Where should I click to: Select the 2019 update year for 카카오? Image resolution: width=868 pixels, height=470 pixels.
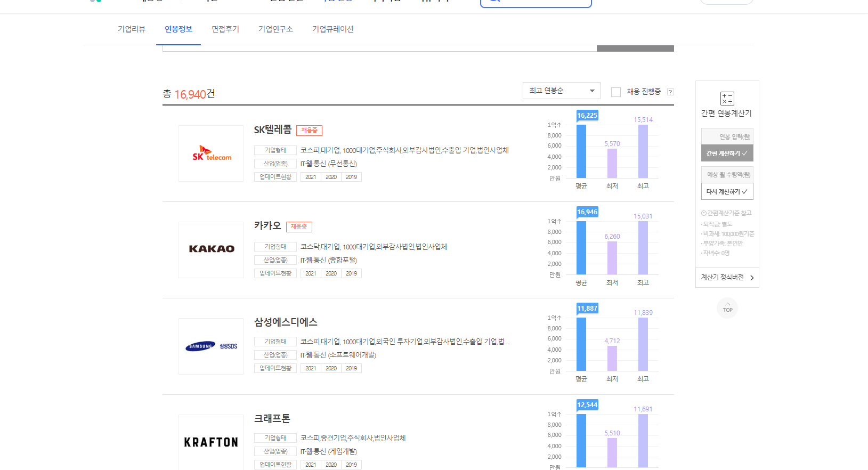(x=351, y=273)
